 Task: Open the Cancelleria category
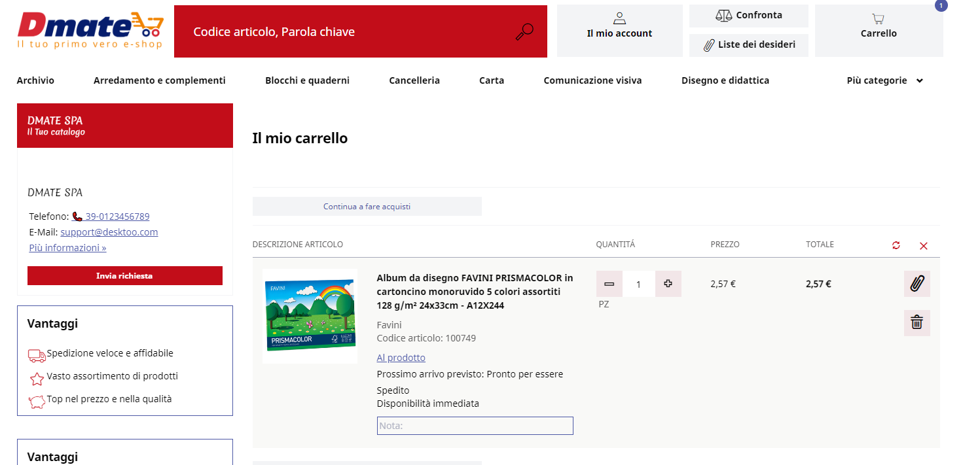[414, 80]
